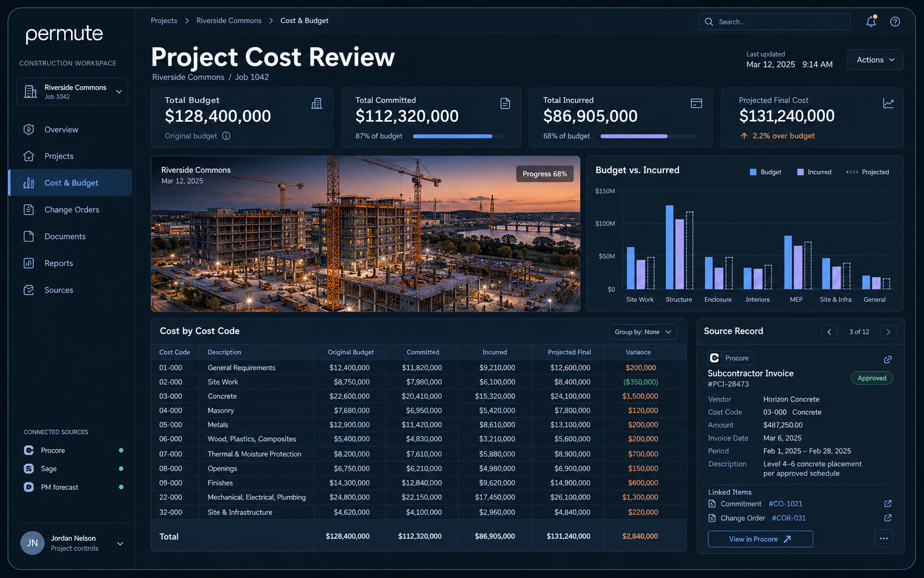Click the Change Orders document icon
Image resolution: width=924 pixels, height=578 pixels.
coord(29,210)
